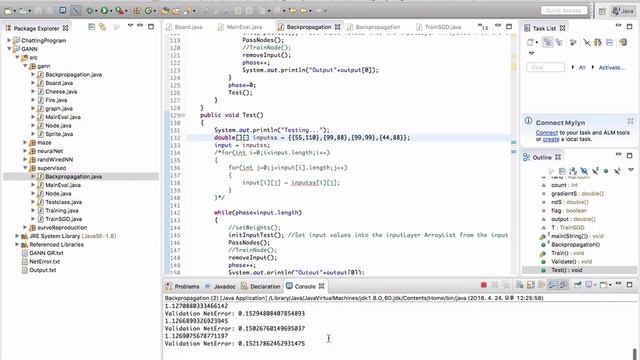Open Output.txt in Package Explorer

click(42, 270)
